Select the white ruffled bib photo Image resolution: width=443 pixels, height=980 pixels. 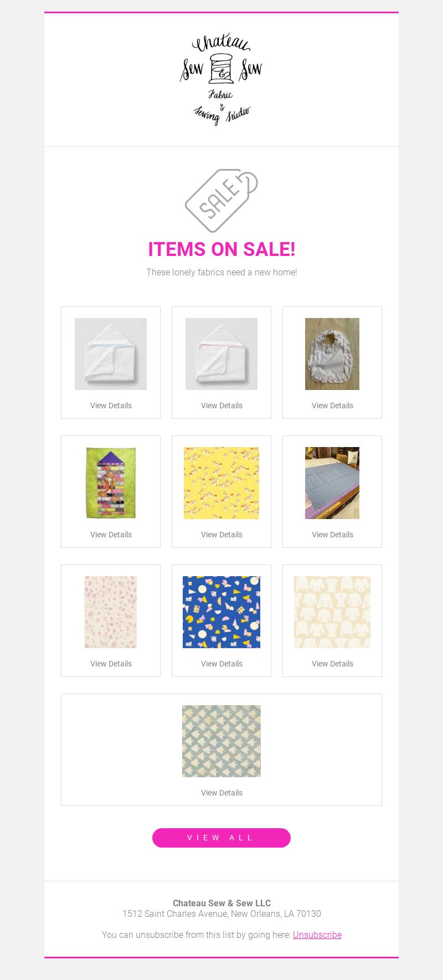point(332,354)
